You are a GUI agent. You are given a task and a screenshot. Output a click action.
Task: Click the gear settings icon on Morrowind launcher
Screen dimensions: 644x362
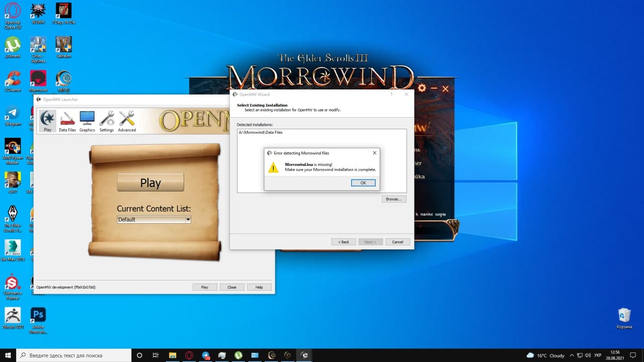pos(422,88)
